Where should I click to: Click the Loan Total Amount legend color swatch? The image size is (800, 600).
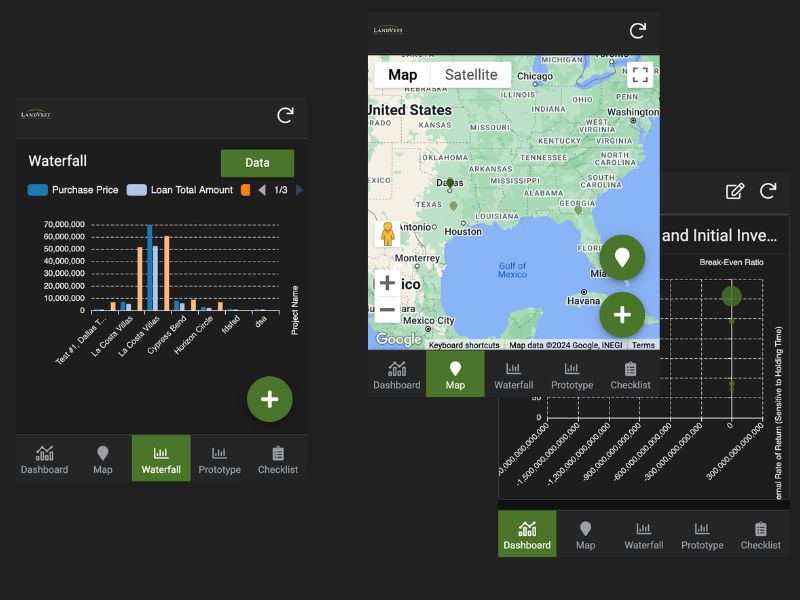point(137,190)
